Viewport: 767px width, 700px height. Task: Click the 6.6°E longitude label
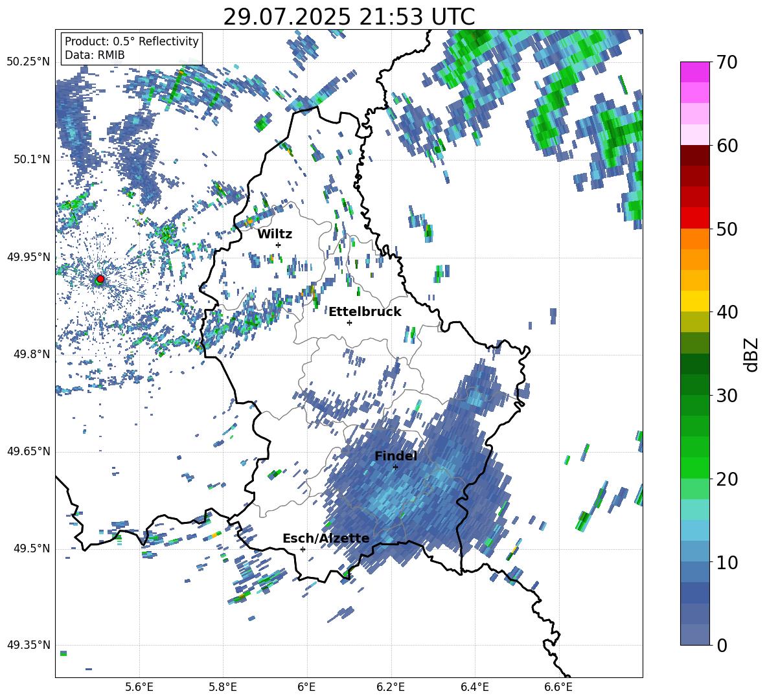tap(558, 687)
